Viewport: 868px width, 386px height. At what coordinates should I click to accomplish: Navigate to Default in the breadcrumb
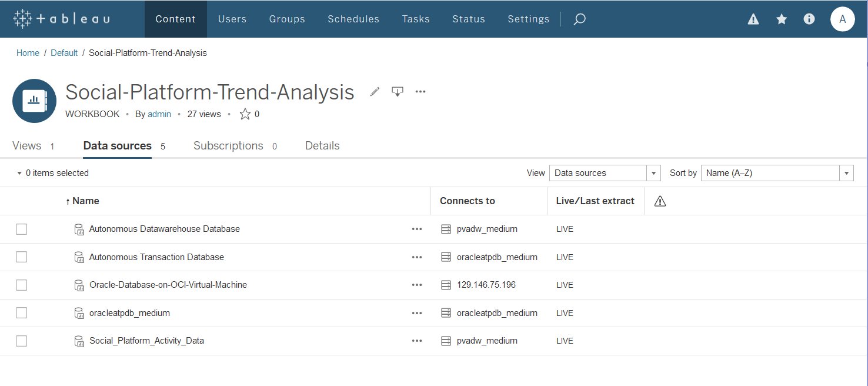[64, 53]
